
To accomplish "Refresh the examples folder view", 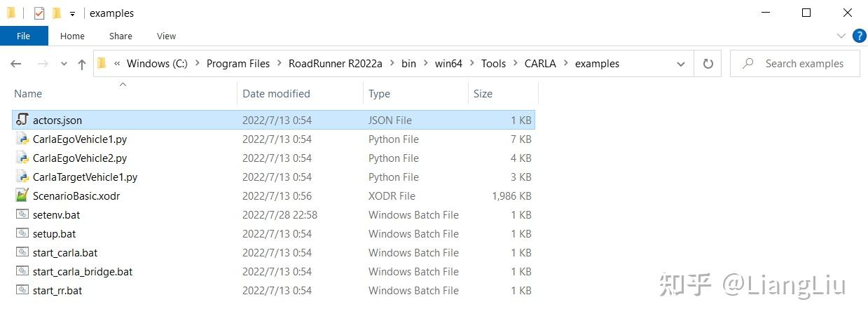I will [x=708, y=64].
